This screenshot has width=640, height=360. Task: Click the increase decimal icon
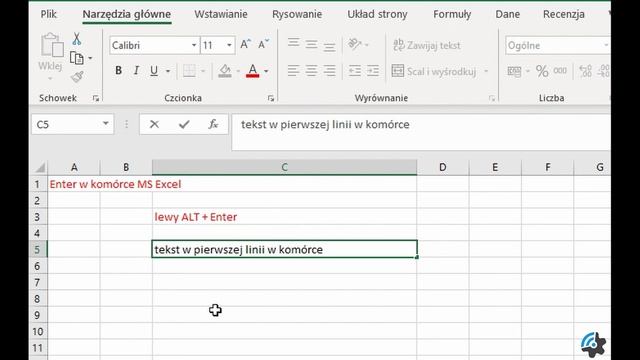coord(586,71)
